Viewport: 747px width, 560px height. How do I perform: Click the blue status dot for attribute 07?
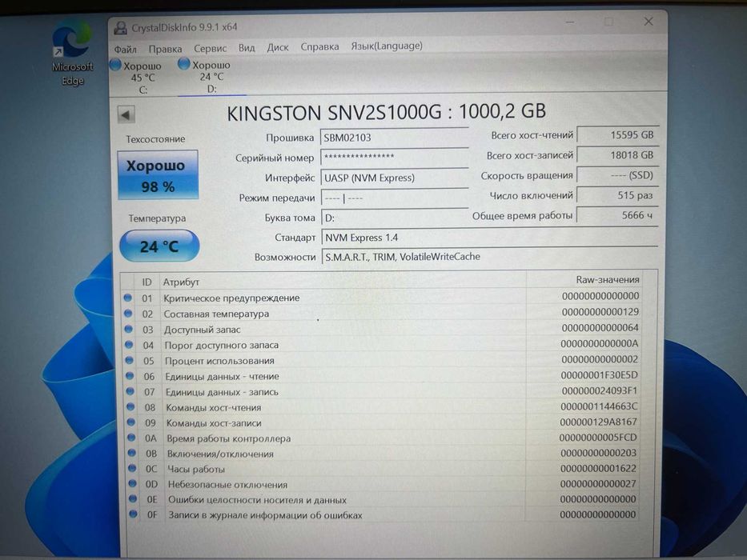click(x=131, y=392)
